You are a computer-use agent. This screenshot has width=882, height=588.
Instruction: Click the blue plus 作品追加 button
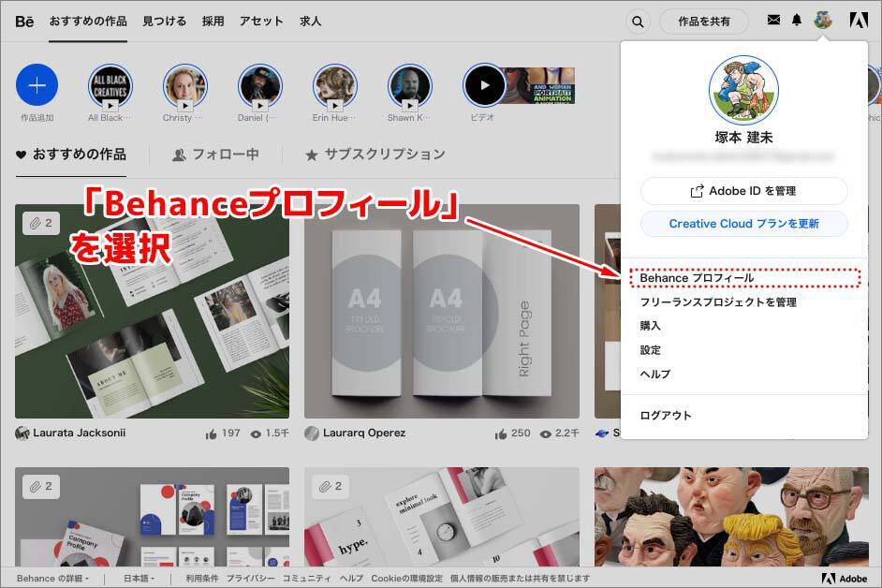pyautogui.click(x=37, y=85)
